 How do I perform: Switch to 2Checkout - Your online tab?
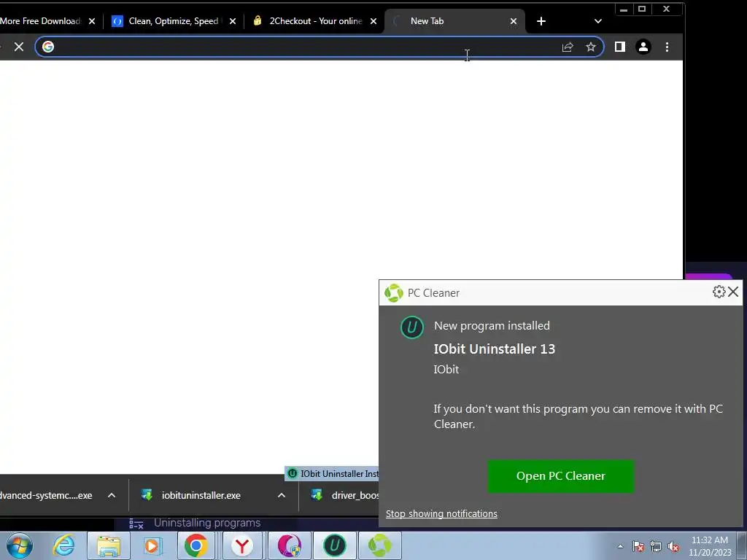[x=316, y=21]
